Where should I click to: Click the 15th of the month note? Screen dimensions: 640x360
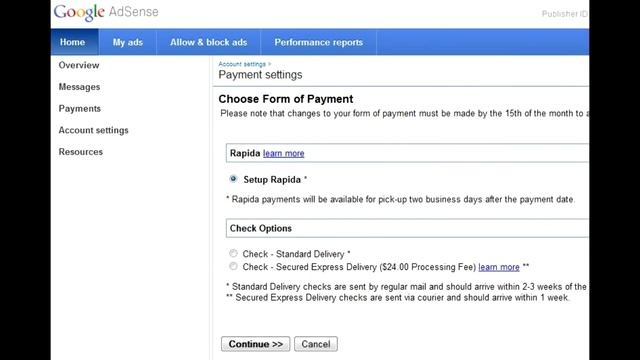pos(404,113)
